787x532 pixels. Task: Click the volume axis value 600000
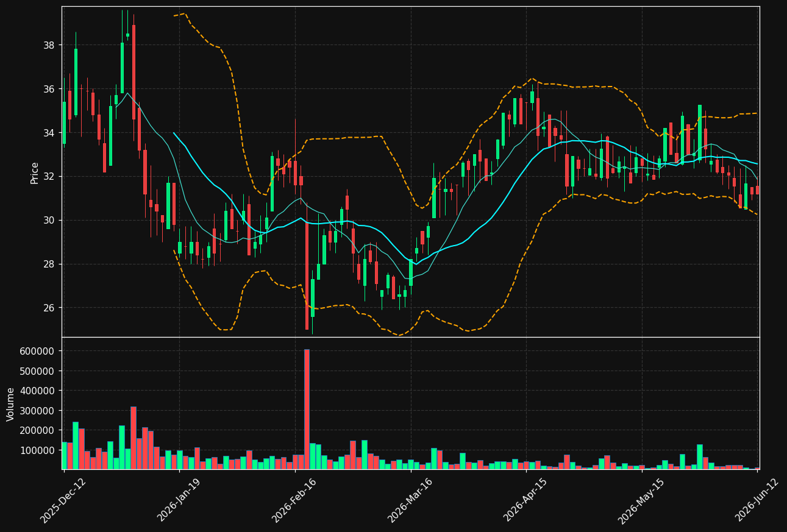coord(38,351)
